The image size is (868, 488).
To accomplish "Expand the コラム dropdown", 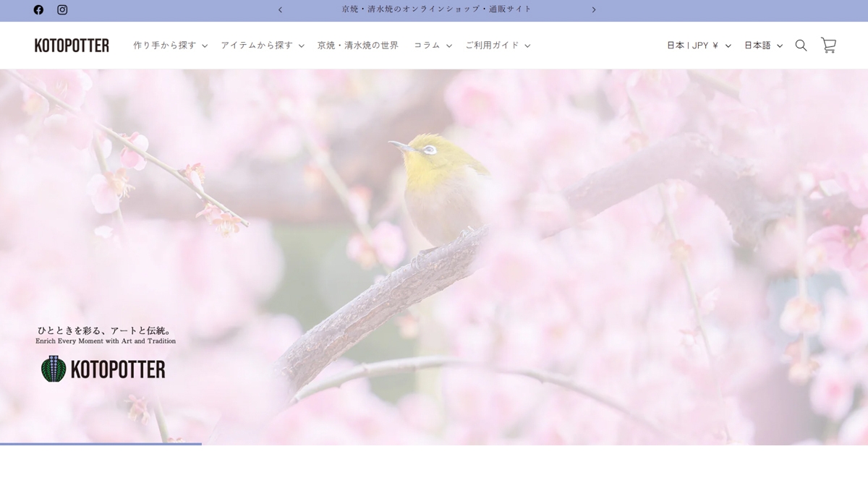I will tap(433, 45).
